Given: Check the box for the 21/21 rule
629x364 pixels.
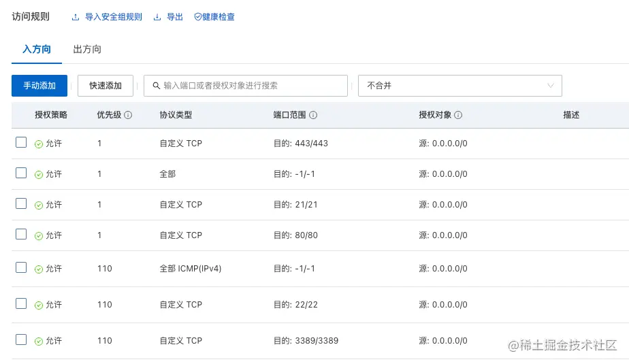Looking at the screenshot, I should [21, 203].
